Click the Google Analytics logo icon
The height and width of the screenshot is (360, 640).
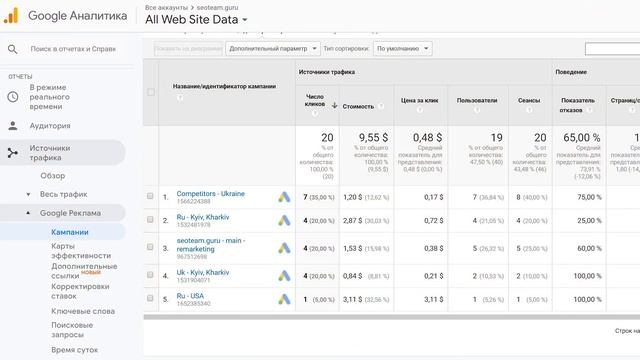(11, 16)
